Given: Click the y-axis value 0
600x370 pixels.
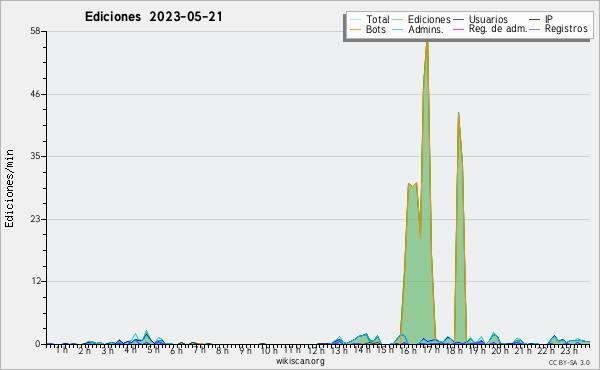Looking at the screenshot, I should (38, 344).
